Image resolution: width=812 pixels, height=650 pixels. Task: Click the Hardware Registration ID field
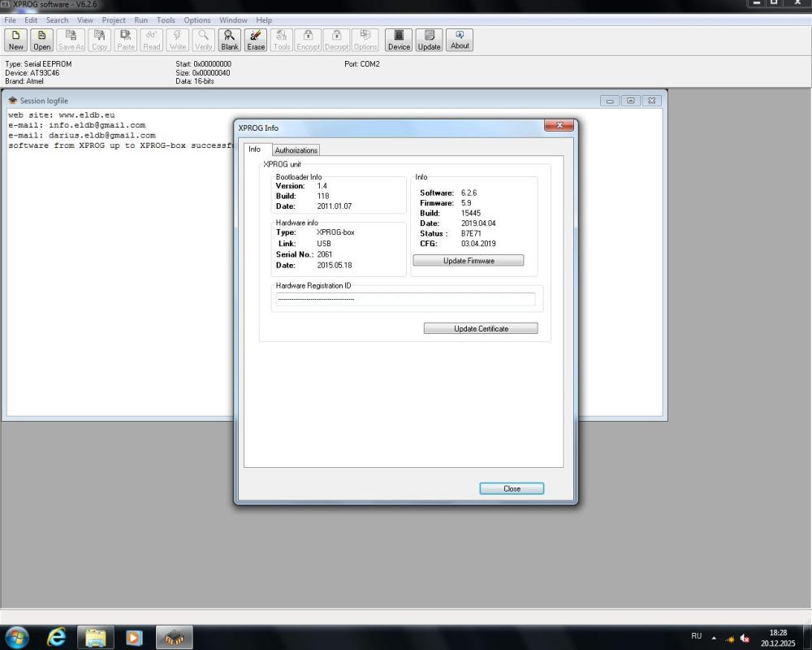pos(405,299)
